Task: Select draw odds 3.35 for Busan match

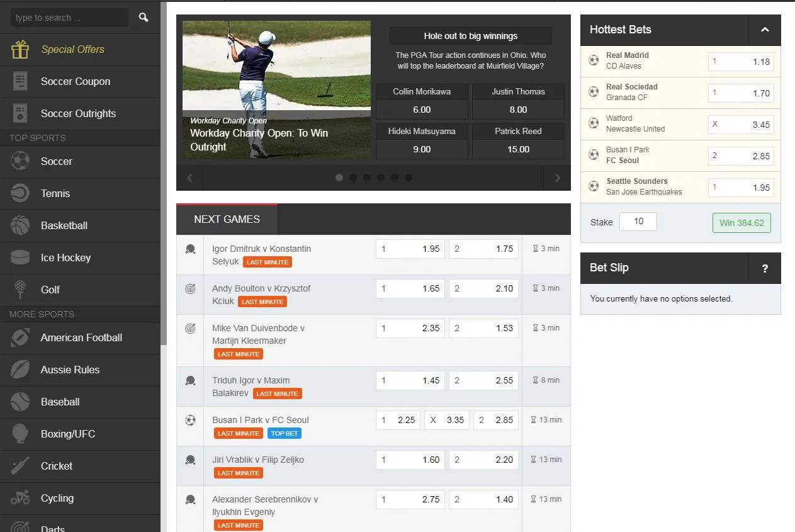Action: click(447, 420)
